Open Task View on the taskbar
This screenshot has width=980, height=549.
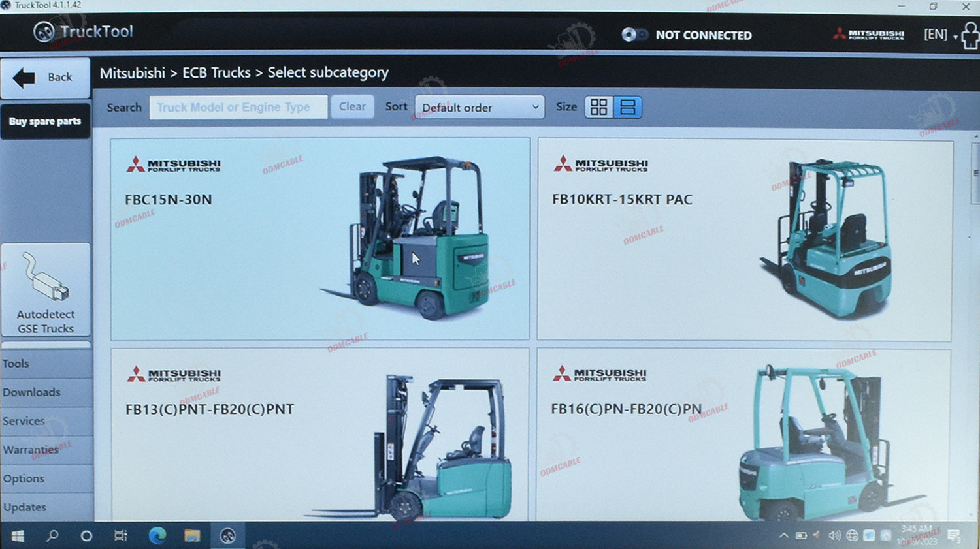point(121,536)
